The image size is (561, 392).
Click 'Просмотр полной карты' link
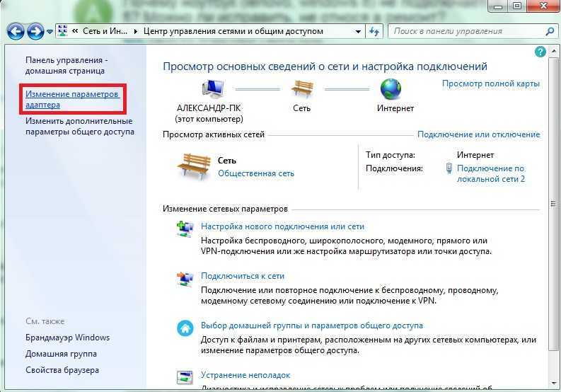point(490,83)
